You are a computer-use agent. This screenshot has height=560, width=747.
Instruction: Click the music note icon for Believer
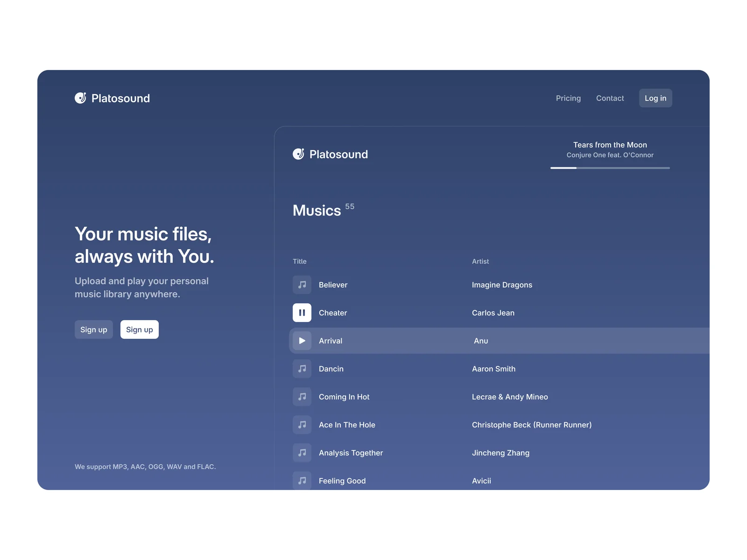click(x=302, y=285)
